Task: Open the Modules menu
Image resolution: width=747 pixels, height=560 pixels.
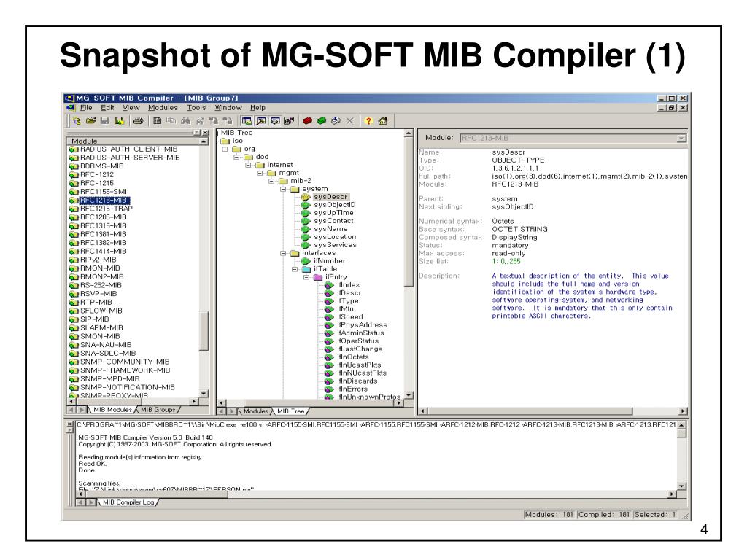Action: coord(163,108)
